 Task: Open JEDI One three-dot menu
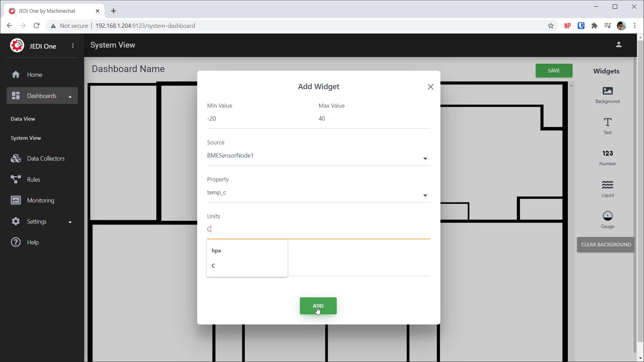(x=73, y=46)
